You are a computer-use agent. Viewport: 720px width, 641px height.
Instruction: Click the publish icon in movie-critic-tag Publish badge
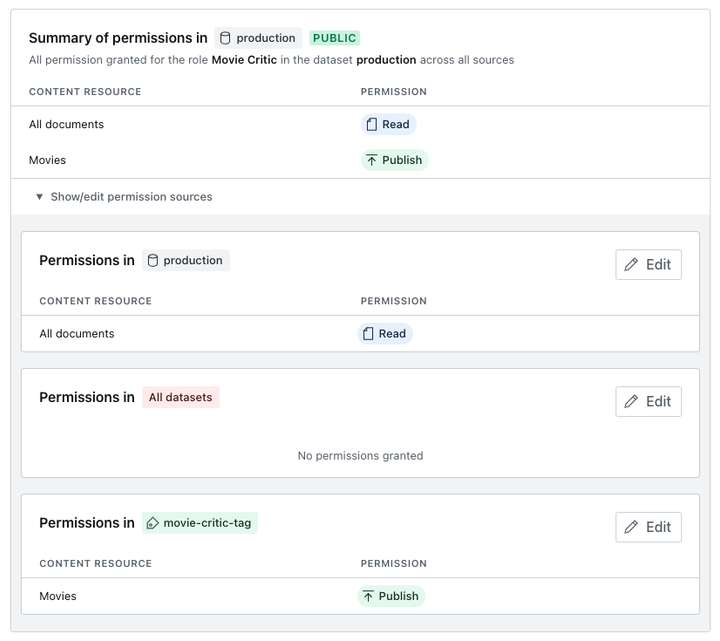(368, 597)
